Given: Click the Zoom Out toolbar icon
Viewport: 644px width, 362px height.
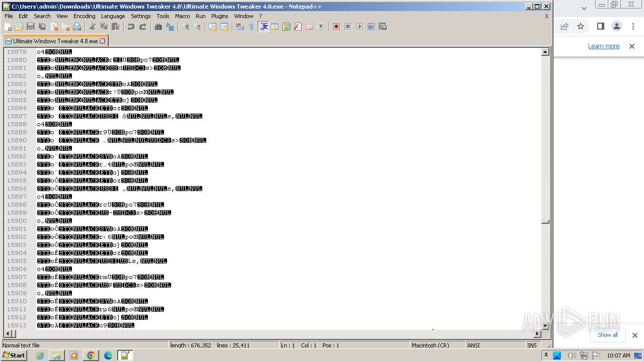Looking at the screenshot, I should pos(197,27).
